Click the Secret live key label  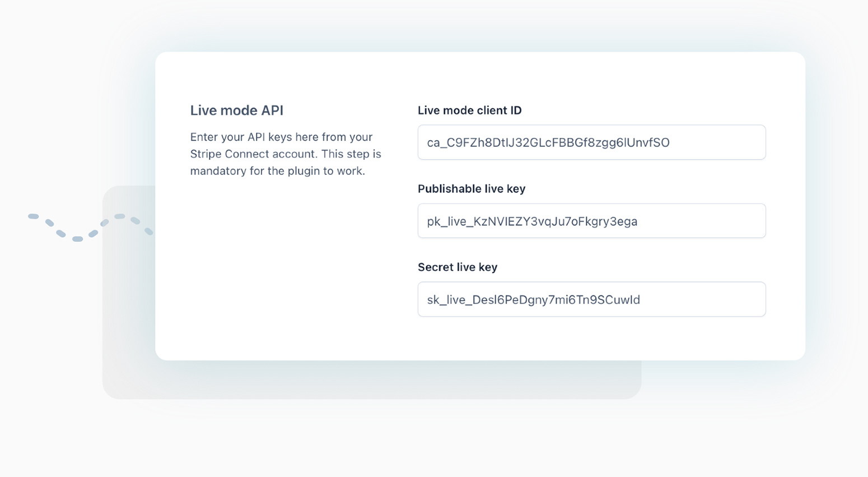pyautogui.click(x=458, y=267)
